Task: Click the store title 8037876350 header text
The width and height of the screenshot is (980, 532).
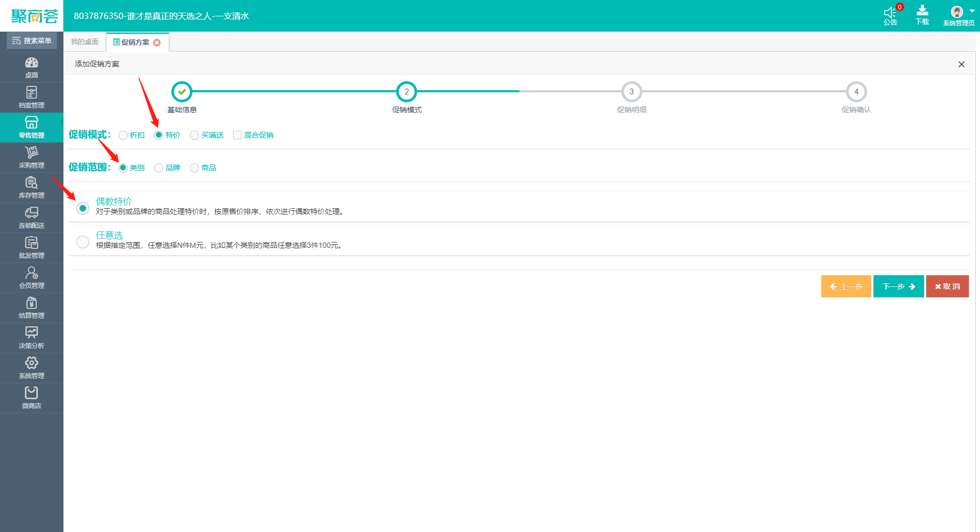Action: click(161, 16)
